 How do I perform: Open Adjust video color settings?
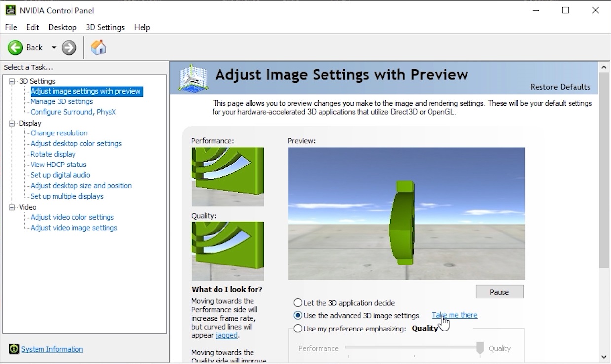point(72,217)
